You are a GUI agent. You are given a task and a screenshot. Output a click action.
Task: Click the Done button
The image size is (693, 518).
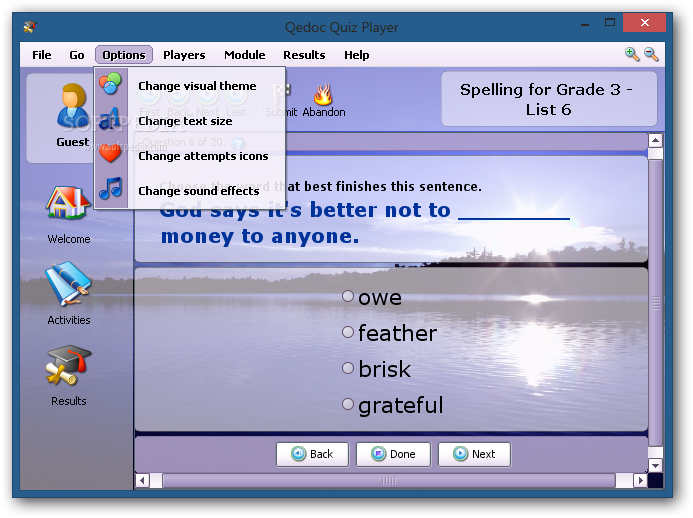pos(393,454)
